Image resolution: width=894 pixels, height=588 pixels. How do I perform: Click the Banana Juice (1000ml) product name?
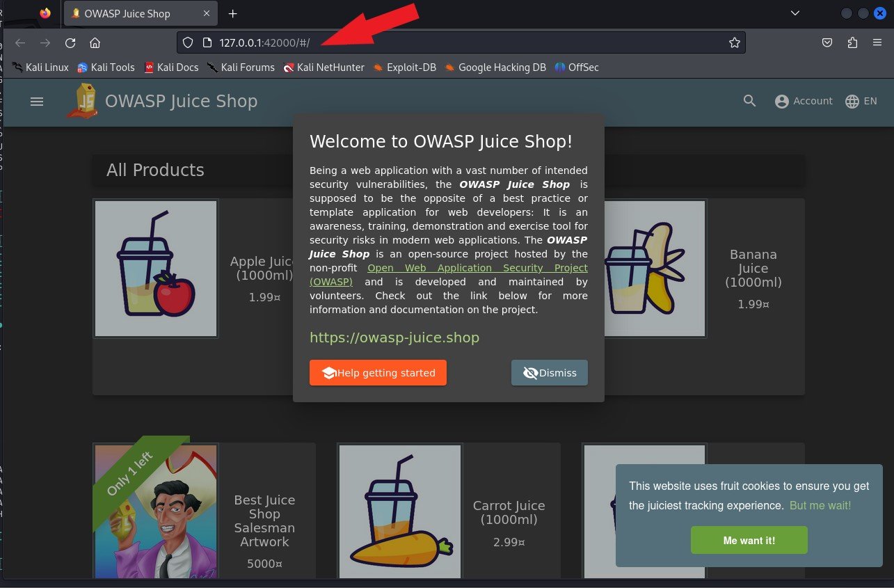[753, 269]
